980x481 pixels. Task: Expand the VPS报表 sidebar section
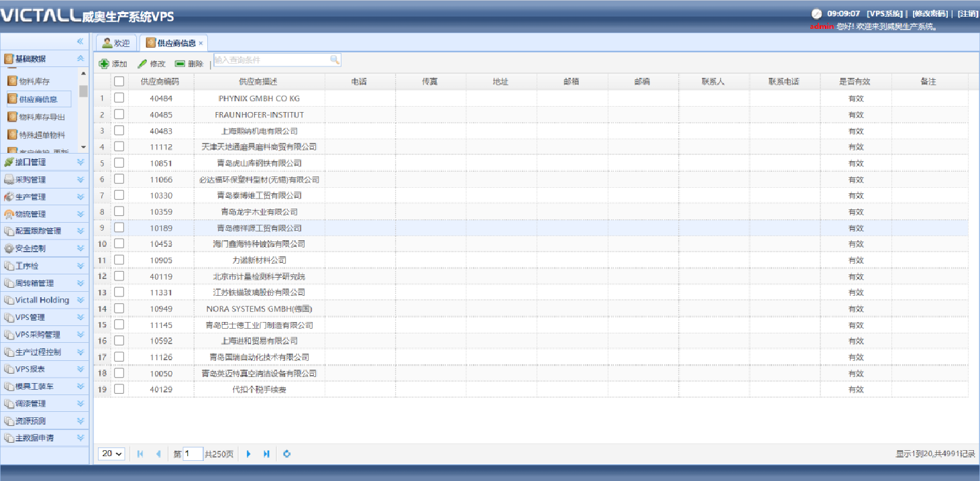click(x=80, y=369)
